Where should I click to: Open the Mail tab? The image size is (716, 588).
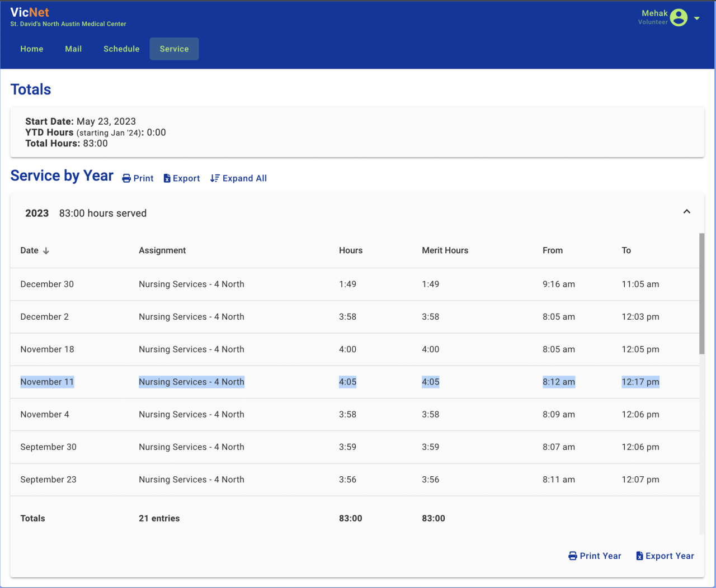[73, 49]
